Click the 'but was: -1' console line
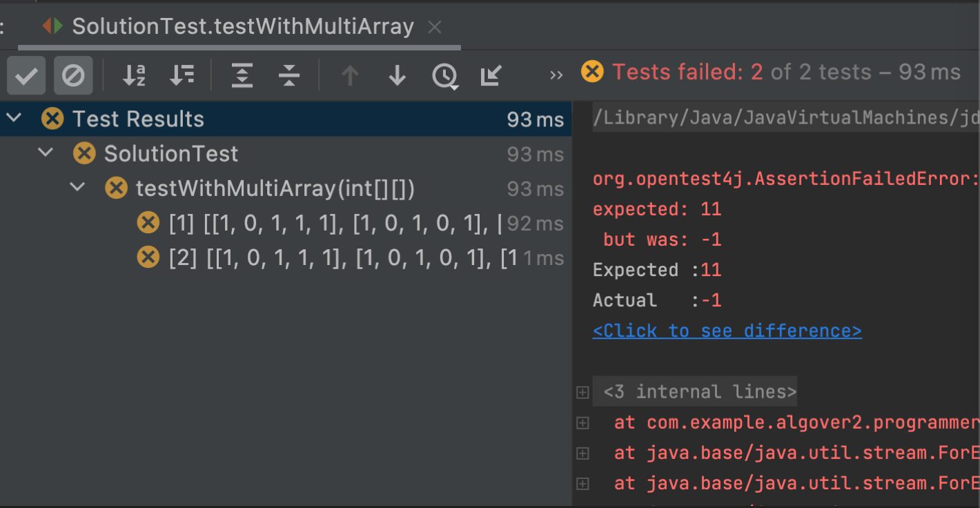 tap(662, 240)
